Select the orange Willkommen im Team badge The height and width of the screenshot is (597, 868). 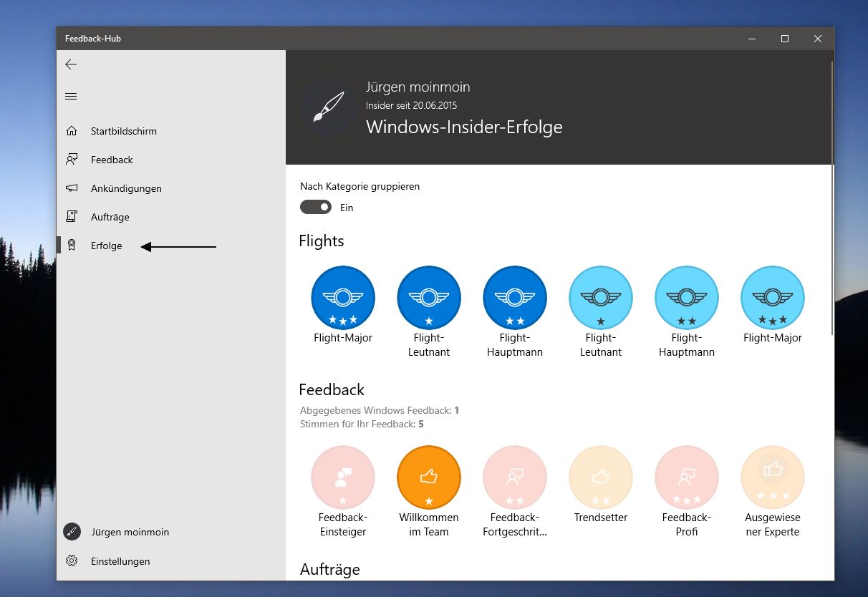click(429, 477)
